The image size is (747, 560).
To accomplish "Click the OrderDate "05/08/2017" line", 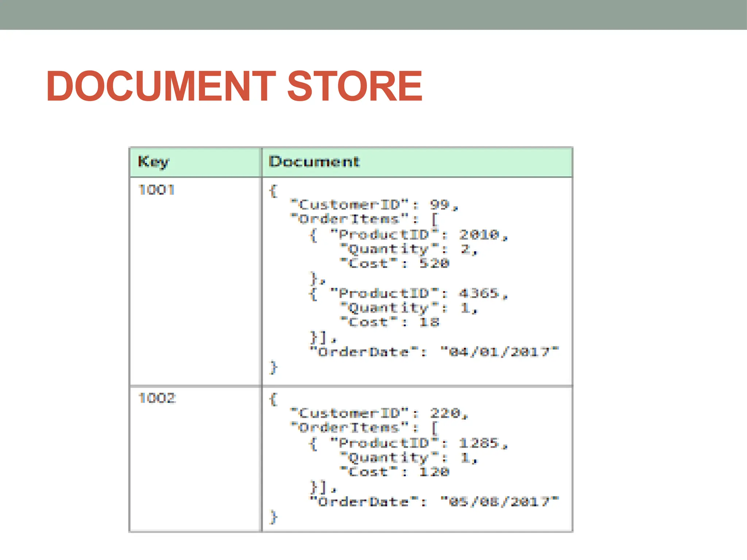I will (x=434, y=502).
